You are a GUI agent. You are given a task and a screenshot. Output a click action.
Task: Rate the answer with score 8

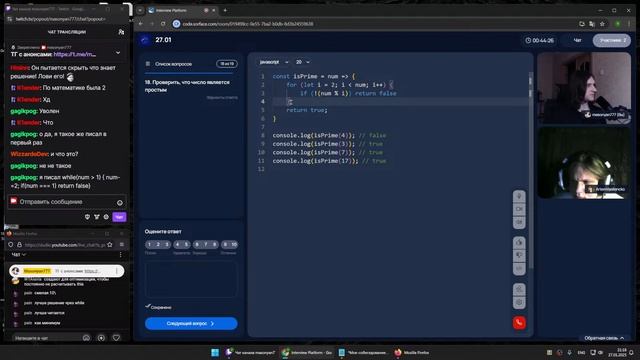214,244
